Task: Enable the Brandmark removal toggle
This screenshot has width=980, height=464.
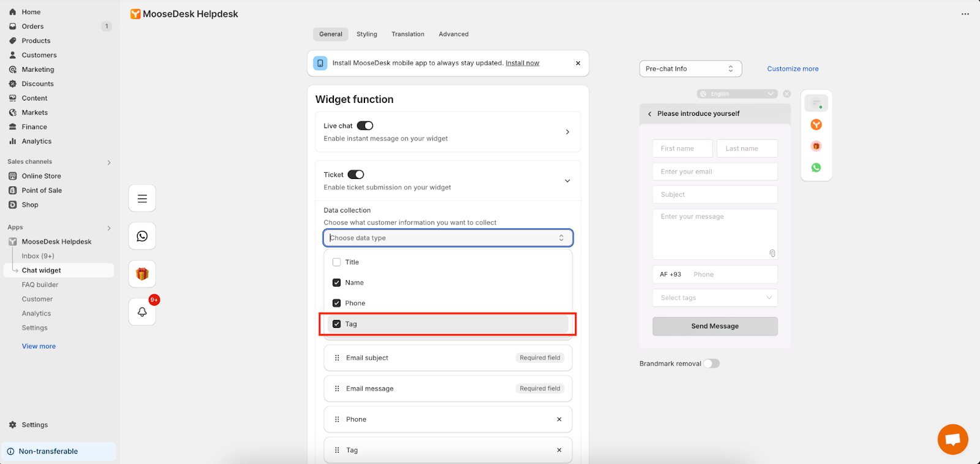Action: click(x=712, y=363)
